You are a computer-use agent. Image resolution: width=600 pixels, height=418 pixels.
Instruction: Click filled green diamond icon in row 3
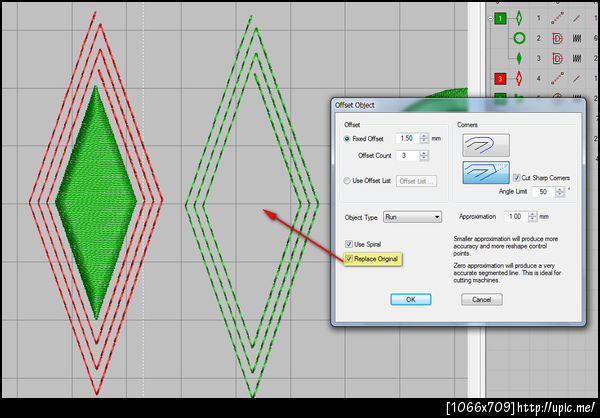(x=519, y=58)
